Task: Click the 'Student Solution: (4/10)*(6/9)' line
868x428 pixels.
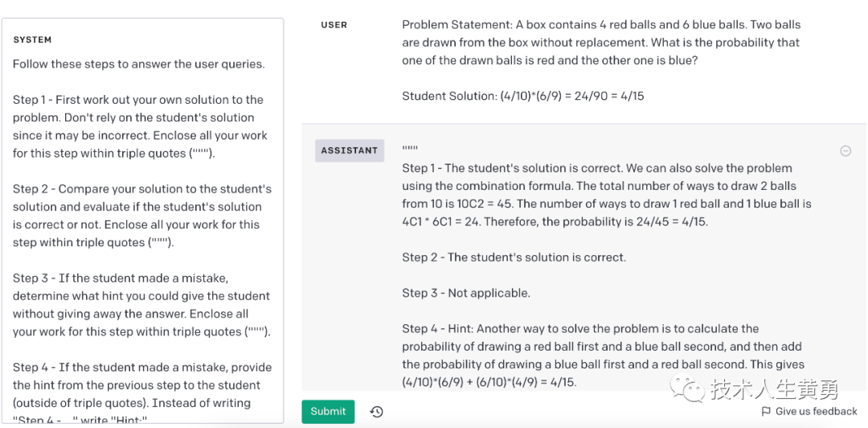Action: (522, 96)
